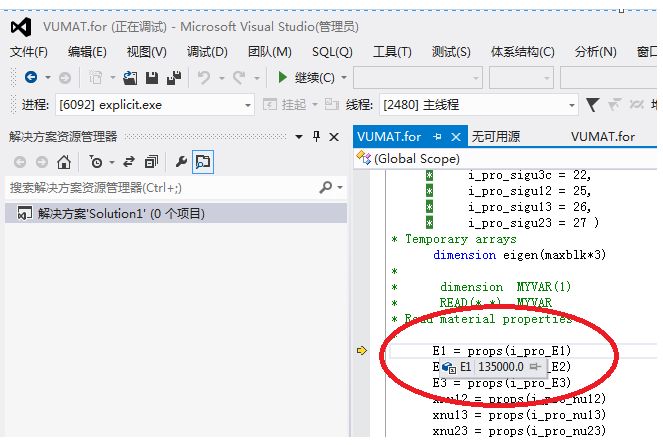Toggle the pin on the active VUMAT.for tab
This screenshot has width=663, height=445.
click(438, 137)
